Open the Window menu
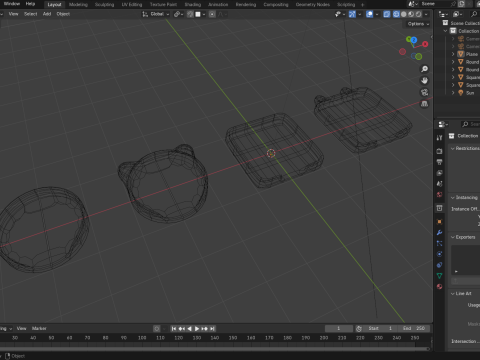480x360 pixels. [x=12, y=4]
